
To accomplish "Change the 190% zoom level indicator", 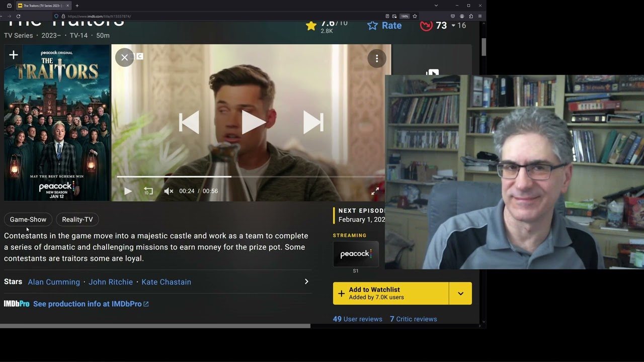I will click(x=405, y=16).
